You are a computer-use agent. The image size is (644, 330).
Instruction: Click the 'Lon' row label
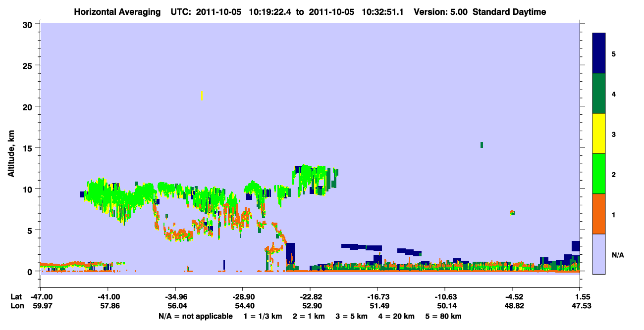pyautogui.click(x=16, y=306)
